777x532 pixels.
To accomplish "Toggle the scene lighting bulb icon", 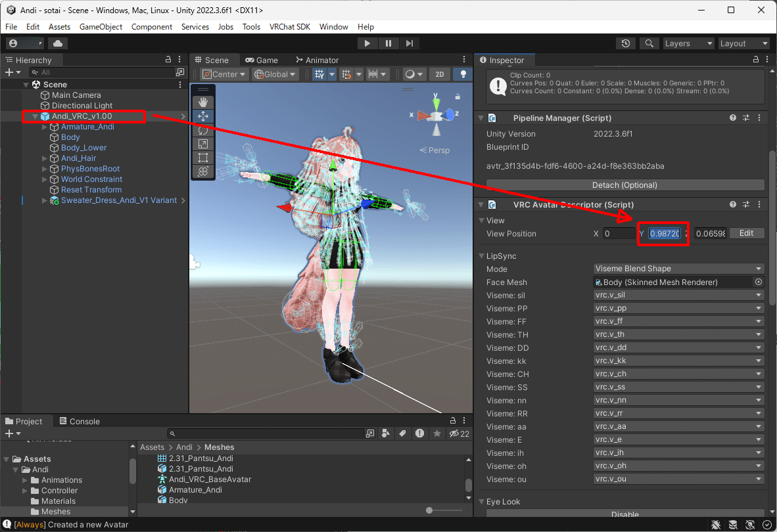I will 463,74.
